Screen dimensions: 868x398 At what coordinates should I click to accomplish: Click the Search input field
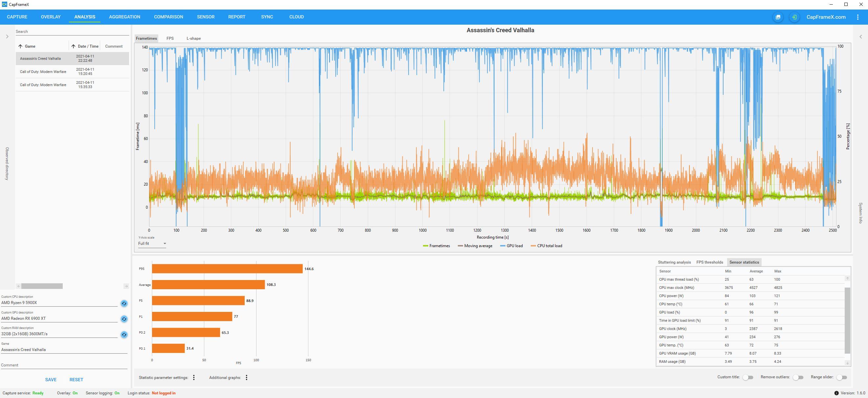[72, 31]
